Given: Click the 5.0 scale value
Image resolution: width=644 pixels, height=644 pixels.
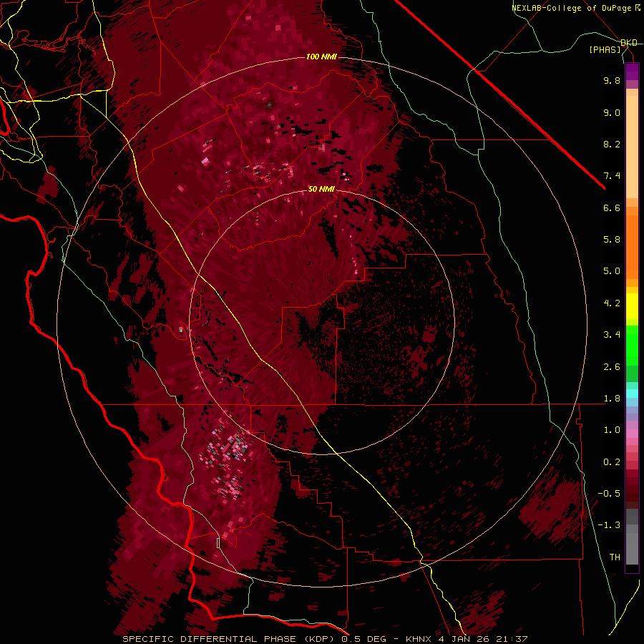Looking at the screenshot, I should point(612,271).
